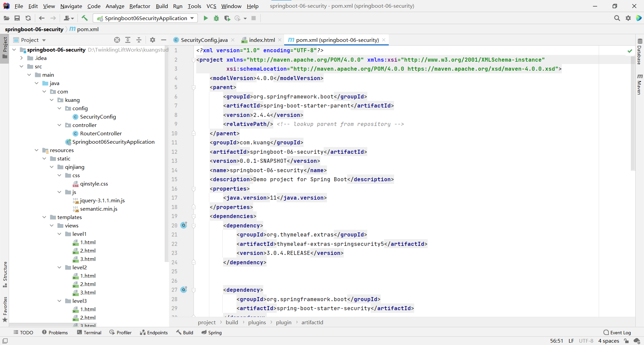The image size is (644, 345).
Task: Collapse the controller package node
Action: tap(59, 125)
